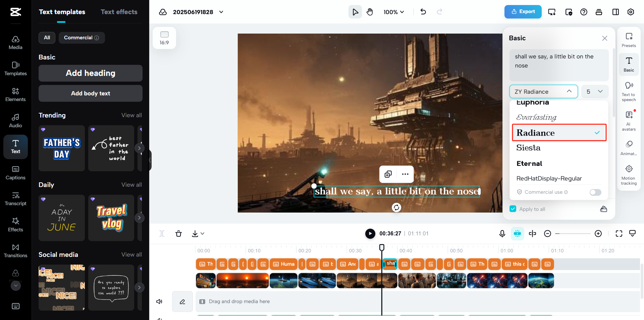Mute the track with speaker icon
The width and height of the screenshot is (644, 320).
pos(159,302)
